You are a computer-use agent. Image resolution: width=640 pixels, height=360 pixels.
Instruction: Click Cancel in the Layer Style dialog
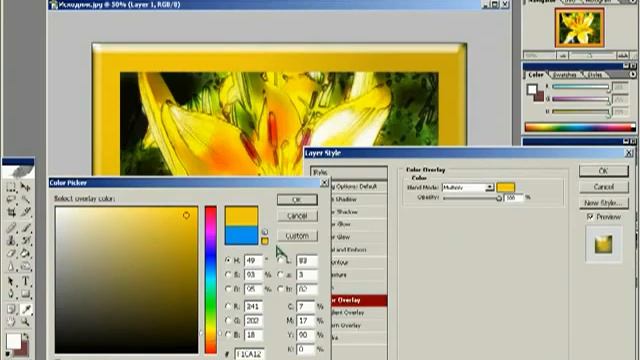[604, 187]
